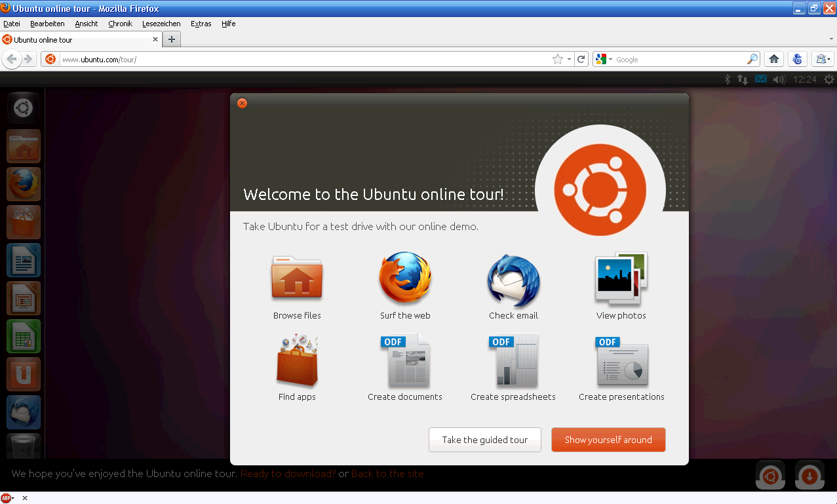Bookmark this page with the star
This screenshot has height=504, width=837.
click(x=558, y=59)
